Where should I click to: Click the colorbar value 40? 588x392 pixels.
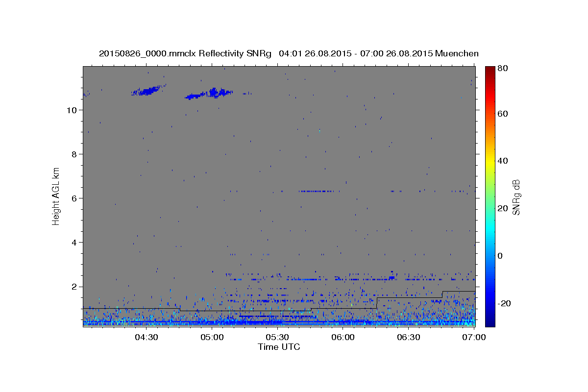[x=504, y=161]
